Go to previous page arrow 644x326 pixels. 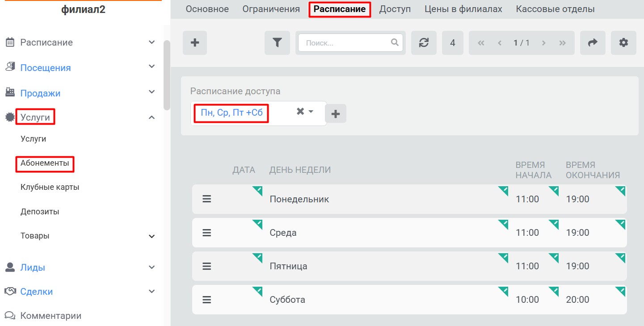[x=500, y=43]
